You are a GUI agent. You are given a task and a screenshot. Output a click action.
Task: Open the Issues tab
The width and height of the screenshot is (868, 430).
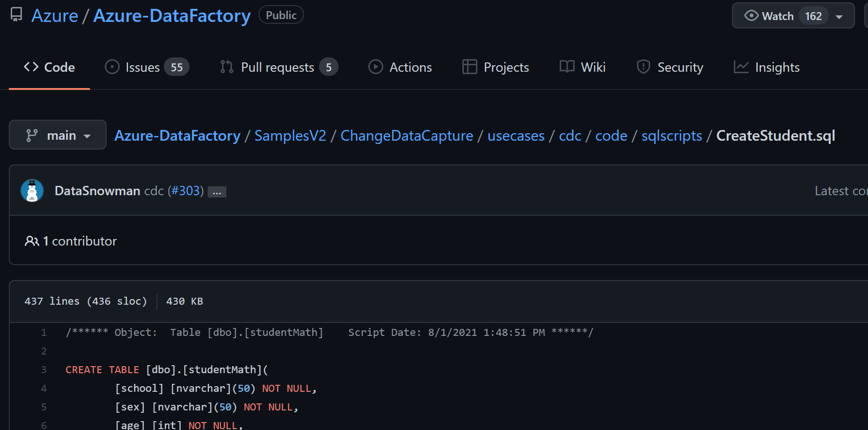tap(147, 67)
